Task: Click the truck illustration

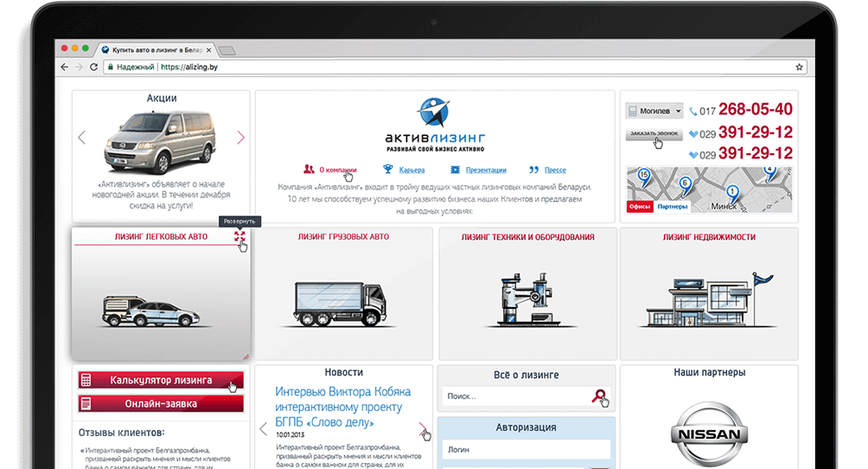Action: click(340, 303)
